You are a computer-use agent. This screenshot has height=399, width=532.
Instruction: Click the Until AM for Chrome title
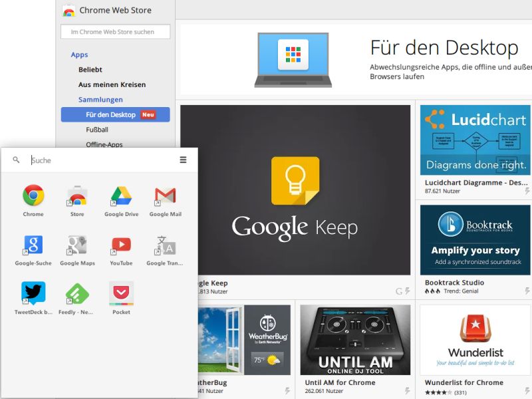(x=340, y=382)
